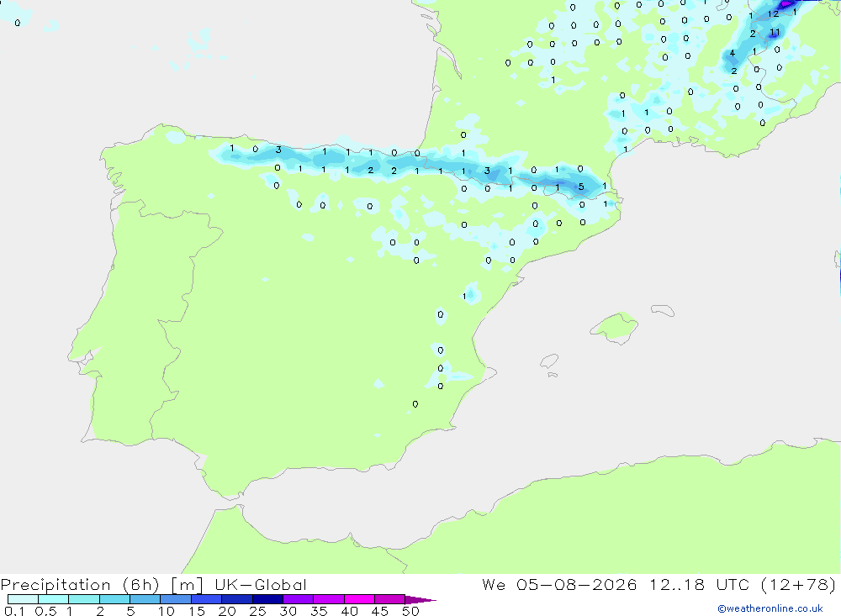Screen dimensions: 841x616
Task: Click the dark navy legend swatch between 25 and 30
Action: pos(267,599)
